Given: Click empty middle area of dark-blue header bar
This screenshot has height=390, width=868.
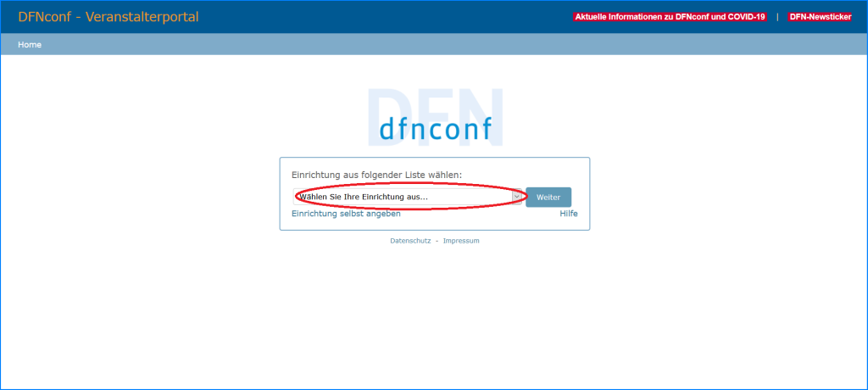Looking at the screenshot, I should [381, 17].
